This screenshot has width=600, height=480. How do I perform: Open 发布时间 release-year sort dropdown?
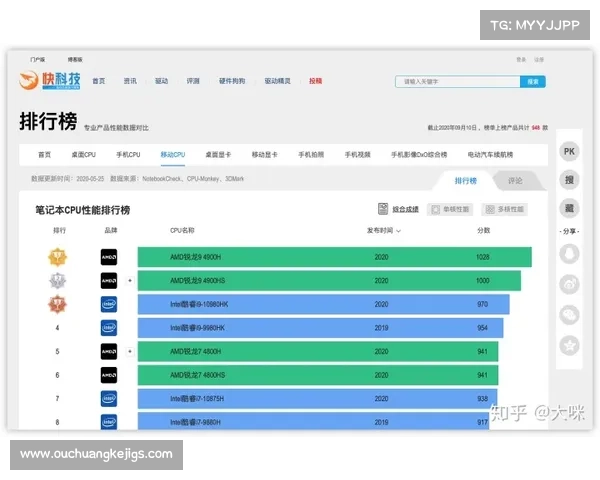[x=384, y=230]
